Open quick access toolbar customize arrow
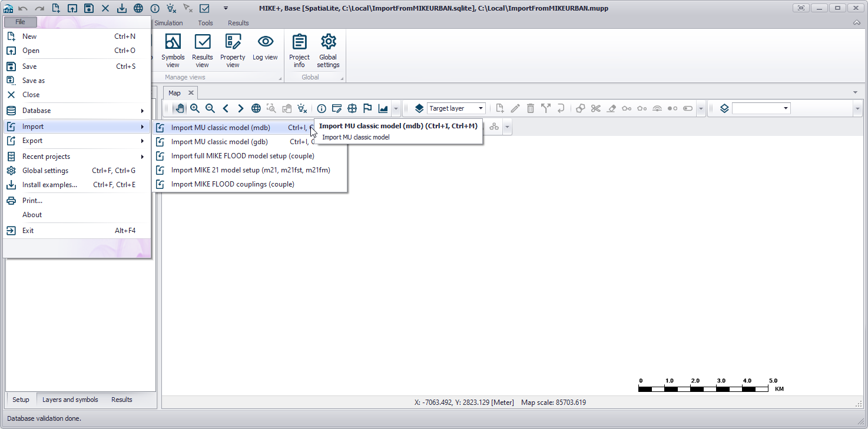The width and height of the screenshot is (868, 429). pos(226,8)
